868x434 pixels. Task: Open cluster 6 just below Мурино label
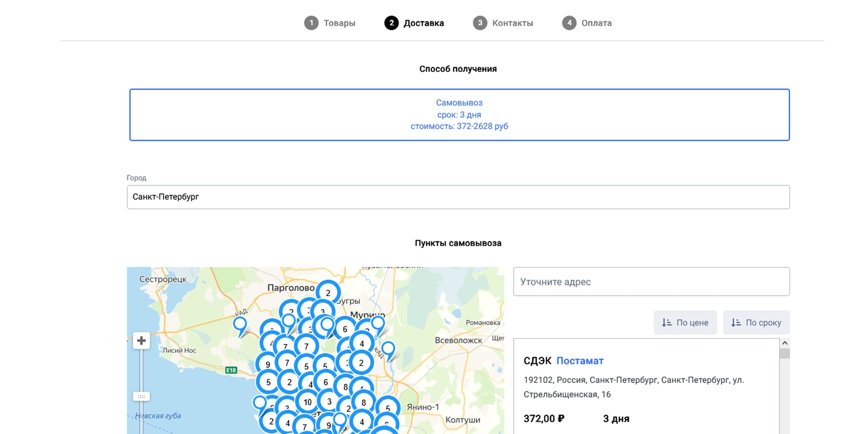tap(345, 329)
